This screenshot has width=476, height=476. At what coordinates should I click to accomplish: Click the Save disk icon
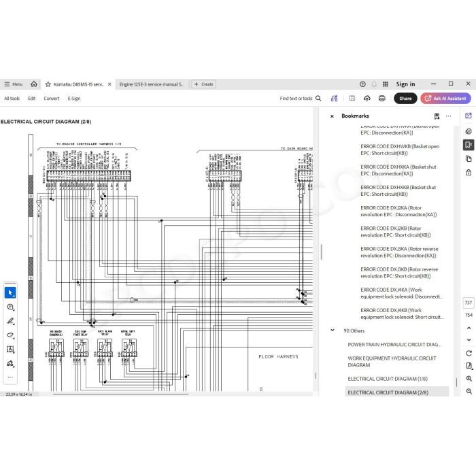coord(352,99)
